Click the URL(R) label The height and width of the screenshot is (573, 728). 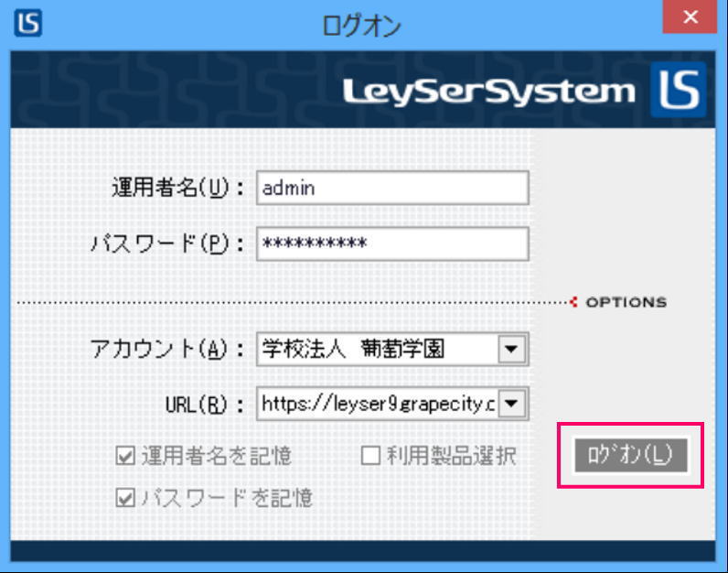tap(204, 405)
